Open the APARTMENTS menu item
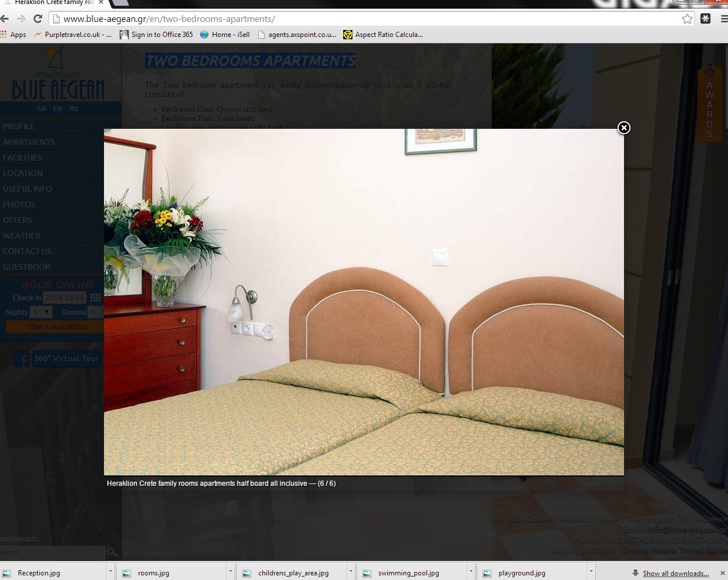Viewport: 728px width, 580px height. point(29,142)
